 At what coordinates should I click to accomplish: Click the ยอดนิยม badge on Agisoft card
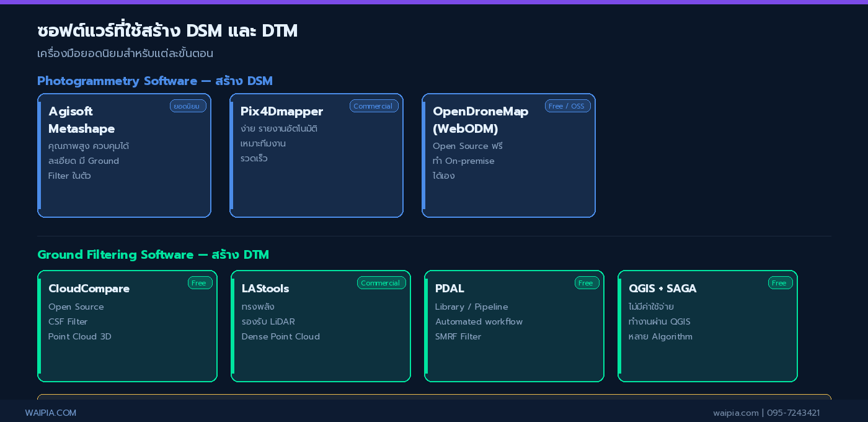pos(188,106)
